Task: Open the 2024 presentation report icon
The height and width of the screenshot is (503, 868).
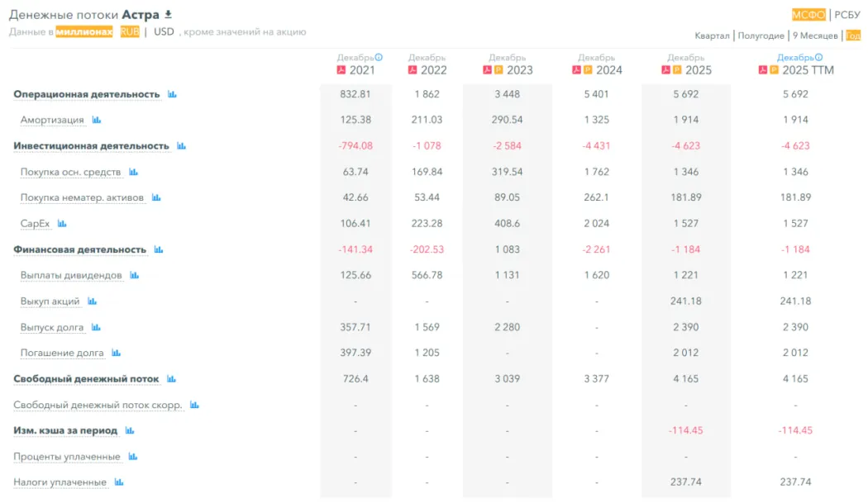Action: 589,70
